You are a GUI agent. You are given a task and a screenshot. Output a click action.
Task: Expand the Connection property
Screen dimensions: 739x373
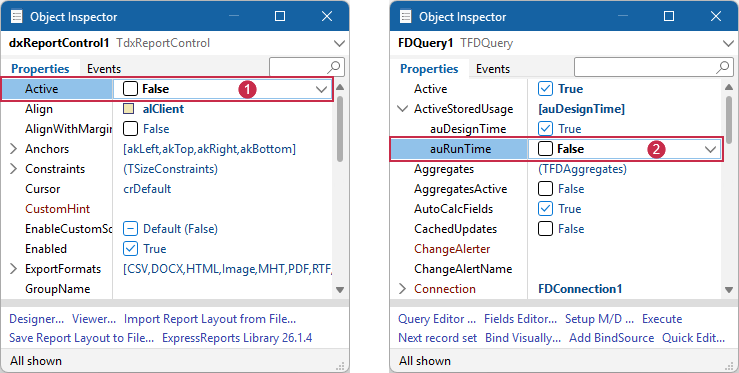pos(402,289)
